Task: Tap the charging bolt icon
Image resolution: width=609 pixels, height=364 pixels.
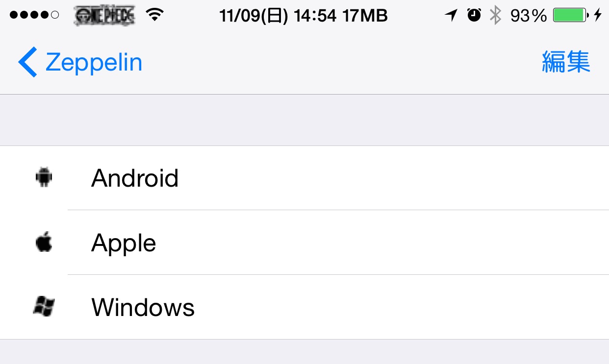Action: click(597, 16)
